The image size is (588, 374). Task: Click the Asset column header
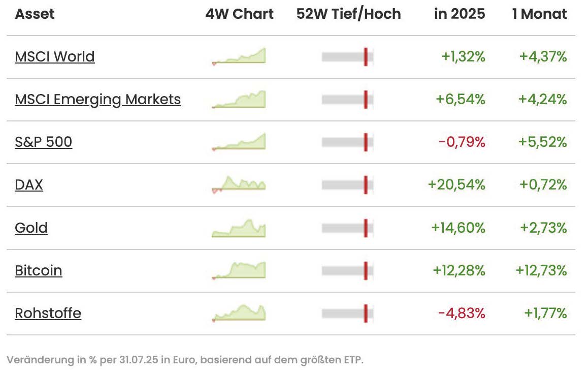pyautogui.click(x=35, y=14)
